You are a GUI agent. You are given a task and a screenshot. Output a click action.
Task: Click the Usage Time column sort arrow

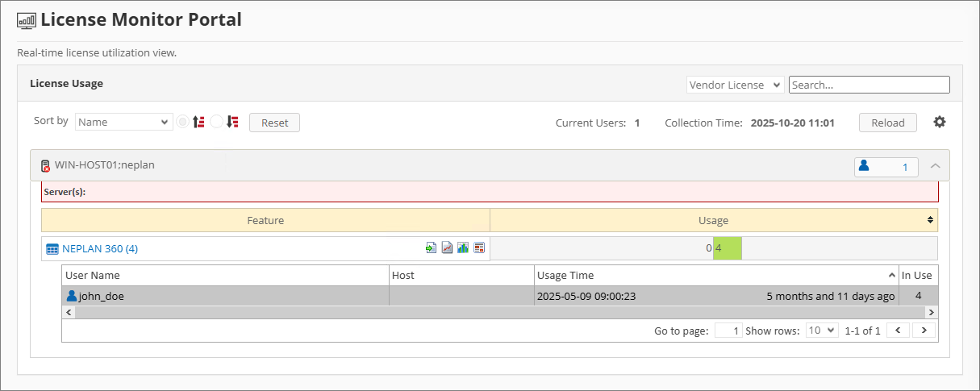892,276
